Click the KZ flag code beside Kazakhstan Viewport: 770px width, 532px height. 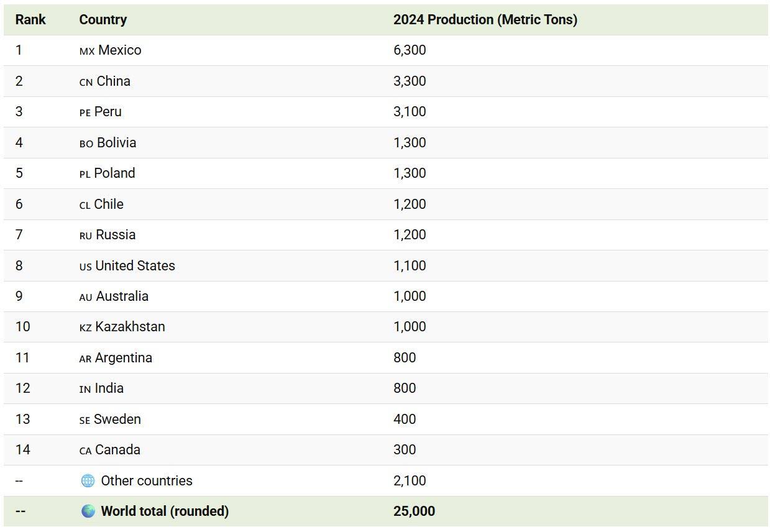(85, 328)
